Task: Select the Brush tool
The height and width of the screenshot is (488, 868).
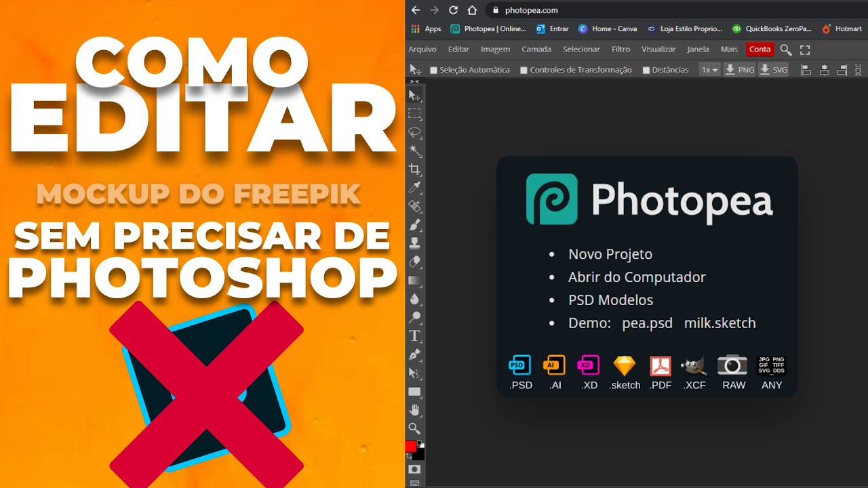Action: tap(414, 224)
